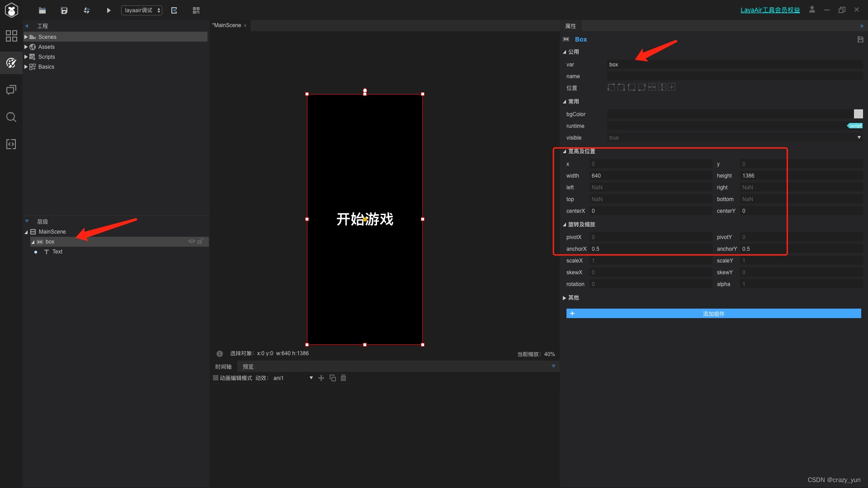This screenshot has height=488, width=868.
Task: Click the publish/export icon beside debug selector
Action: (x=174, y=10)
